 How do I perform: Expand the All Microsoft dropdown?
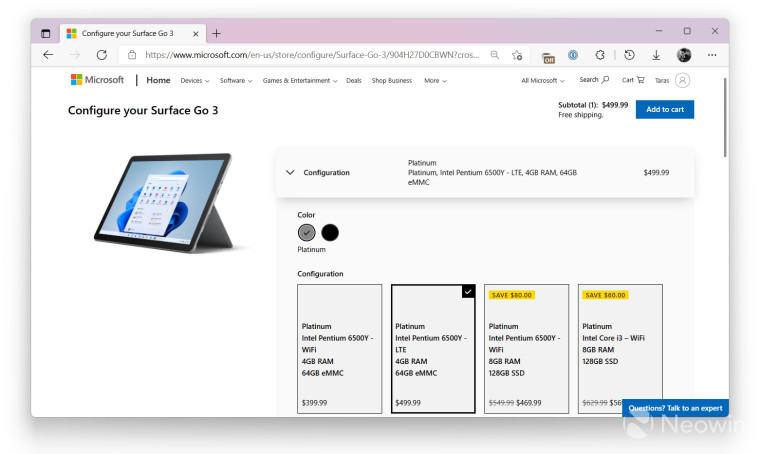coord(543,80)
